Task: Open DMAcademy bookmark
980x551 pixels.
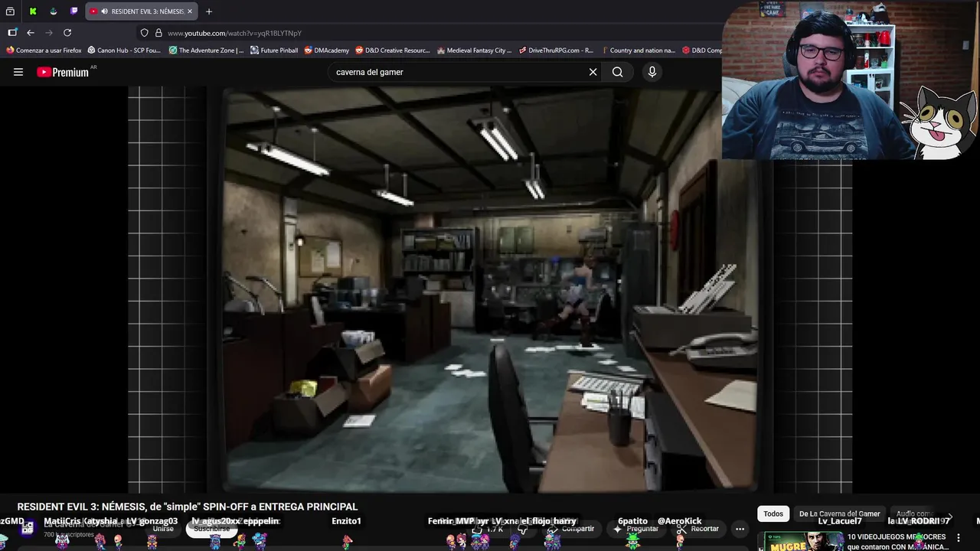Action: pos(327,51)
